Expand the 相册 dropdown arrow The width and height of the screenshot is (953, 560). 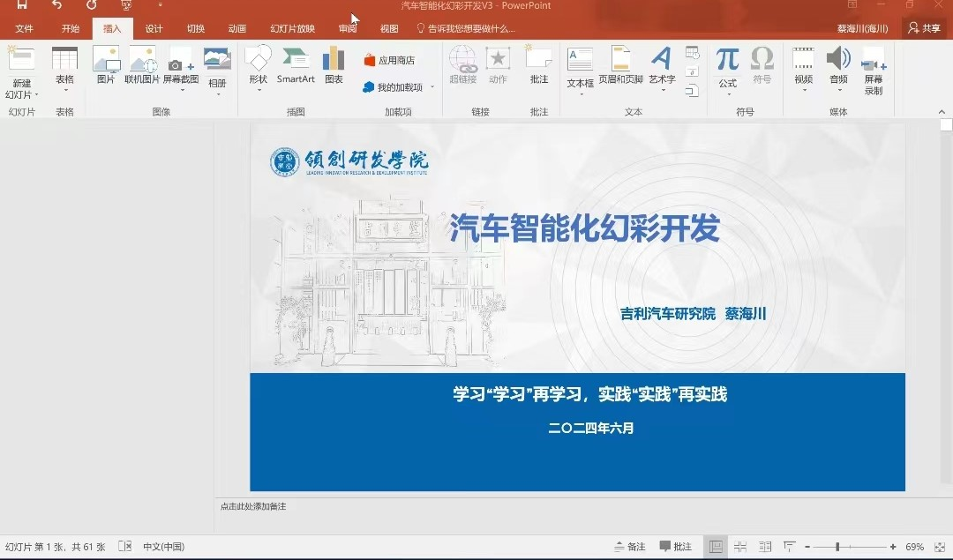pyautogui.click(x=218, y=94)
